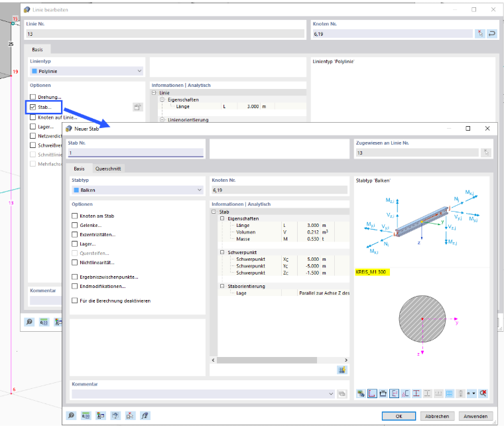Enable the Gelenke... checkbox
The height and width of the screenshot is (428, 504).
click(x=74, y=225)
